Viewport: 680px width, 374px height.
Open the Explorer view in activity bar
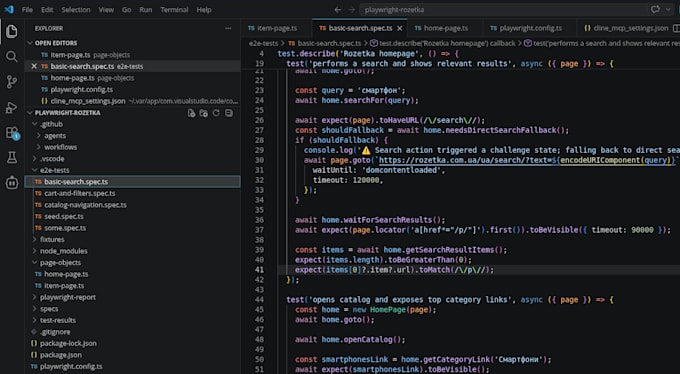(x=12, y=31)
